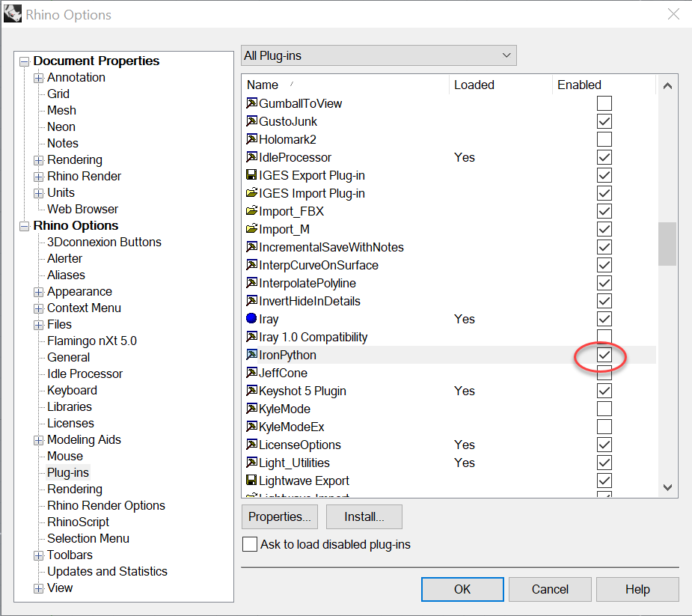Disable the IdleProcessor plug-in checkbox
The image size is (692, 616).
tap(604, 156)
